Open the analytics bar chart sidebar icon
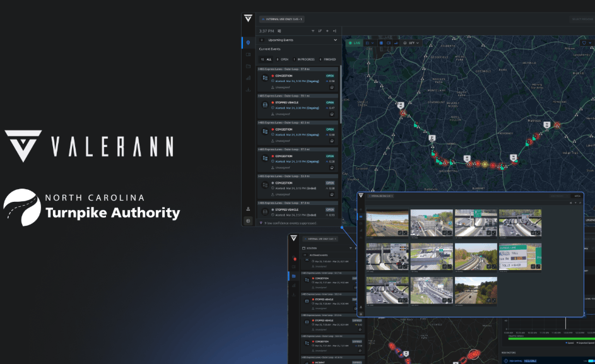The image size is (595, 364). (248, 78)
